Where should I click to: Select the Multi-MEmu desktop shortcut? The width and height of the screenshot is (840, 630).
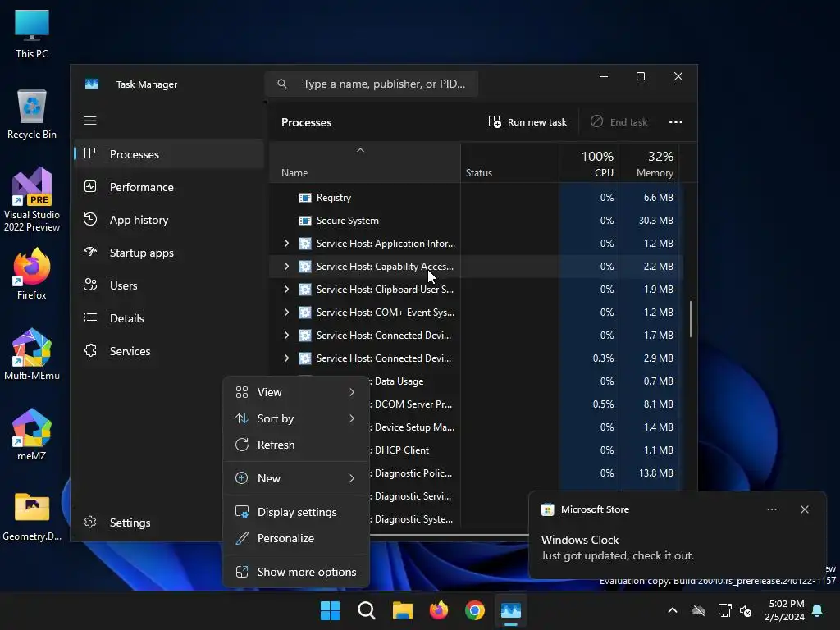[x=32, y=354]
